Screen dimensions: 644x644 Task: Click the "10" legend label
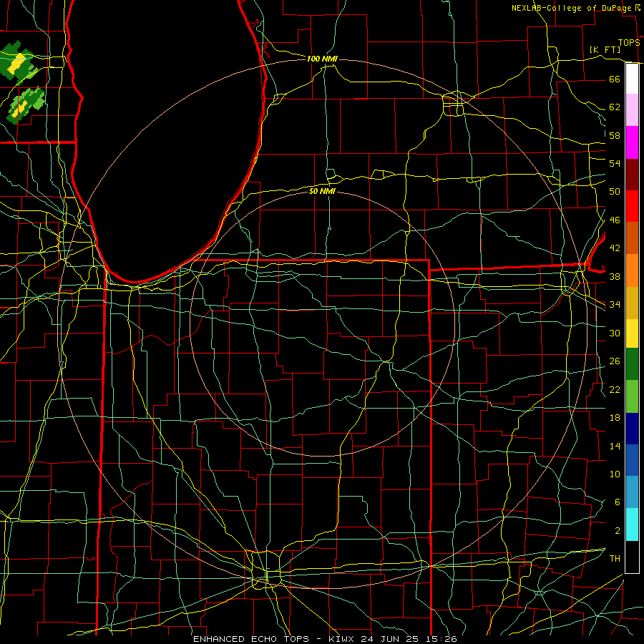tap(615, 474)
